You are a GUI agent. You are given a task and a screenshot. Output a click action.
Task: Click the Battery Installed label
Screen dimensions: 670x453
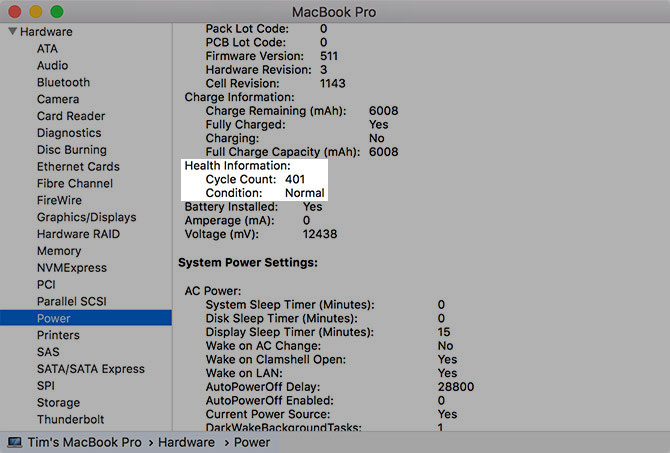tap(231, 206)
